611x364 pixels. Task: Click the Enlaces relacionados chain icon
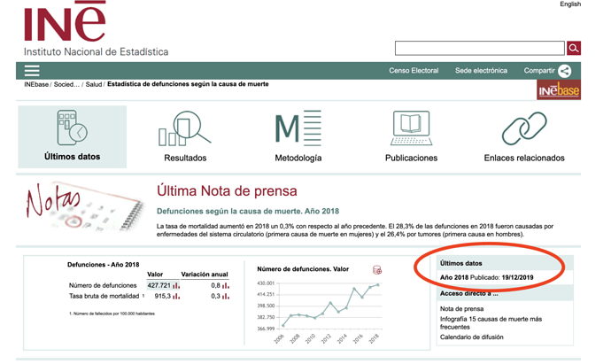pos(524,128)
